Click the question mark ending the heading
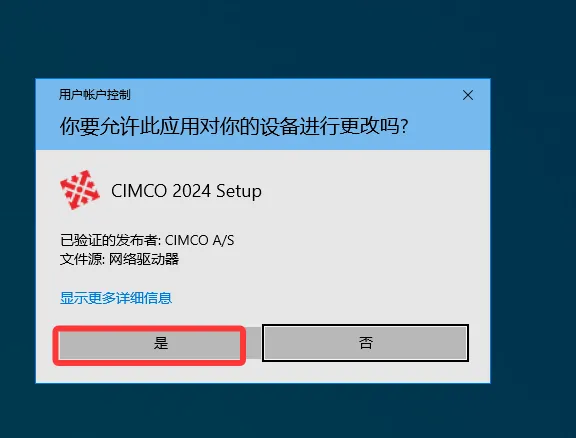576x438 pixels. click(404, 126)
